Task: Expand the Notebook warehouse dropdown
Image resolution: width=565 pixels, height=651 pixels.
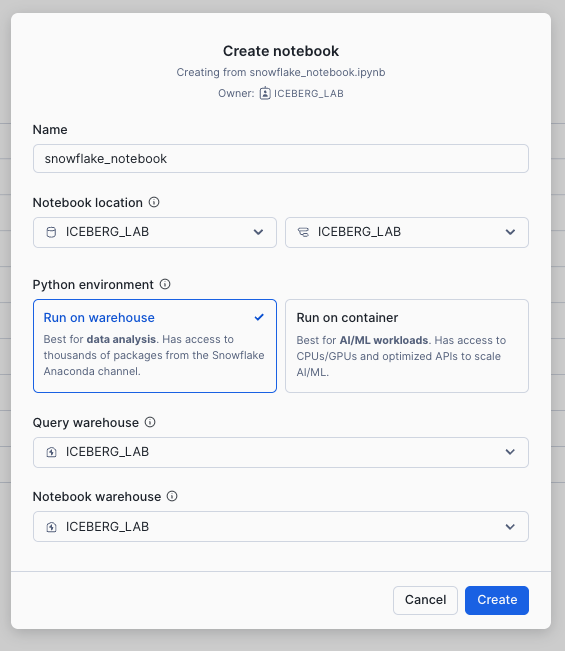Action: tap(281, 526)
